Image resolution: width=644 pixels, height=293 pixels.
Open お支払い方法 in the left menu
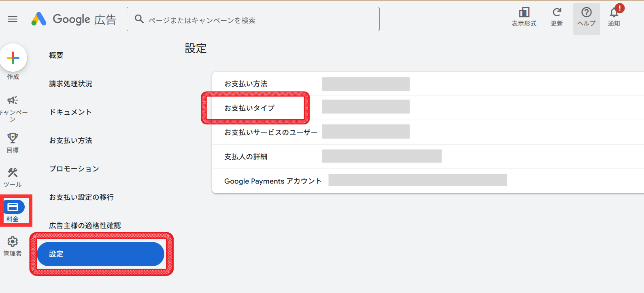click(x=70, y=141)
